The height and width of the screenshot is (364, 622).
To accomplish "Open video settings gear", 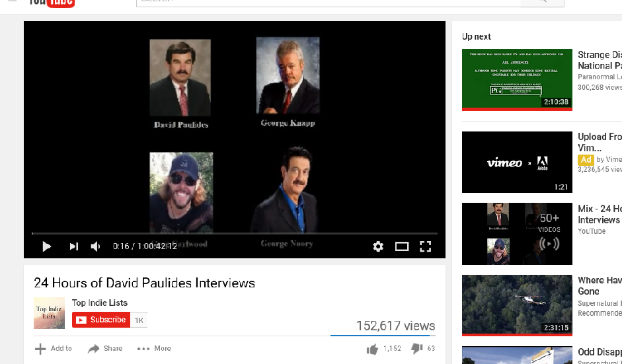I will pos(378,246).
